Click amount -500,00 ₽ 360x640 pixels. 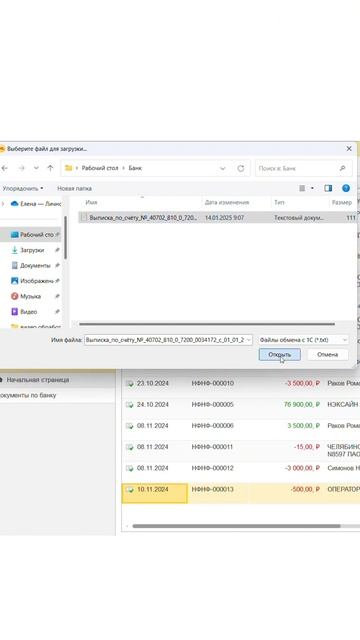click(304, 489)
